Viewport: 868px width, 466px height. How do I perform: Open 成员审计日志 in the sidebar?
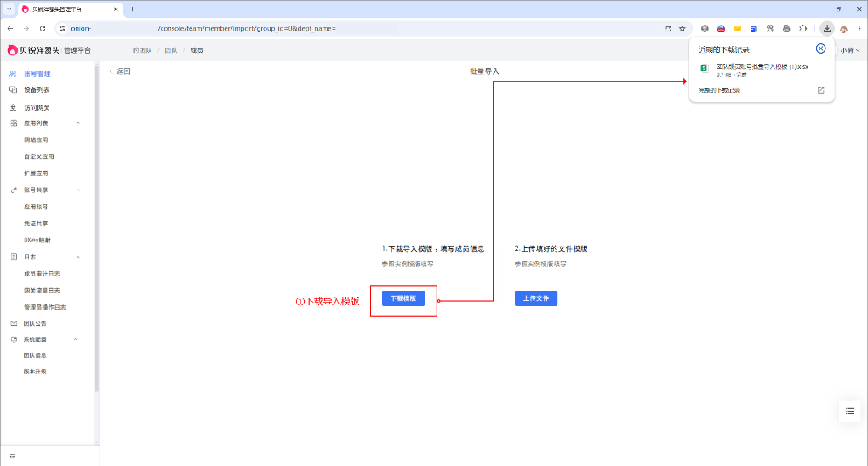(x=42, y=274)
